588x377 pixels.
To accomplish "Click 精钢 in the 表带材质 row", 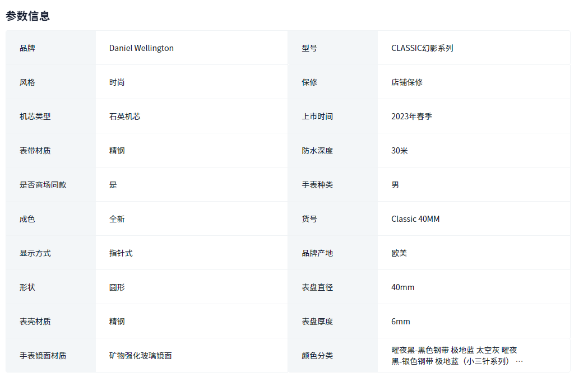I will tap(117, 151).
